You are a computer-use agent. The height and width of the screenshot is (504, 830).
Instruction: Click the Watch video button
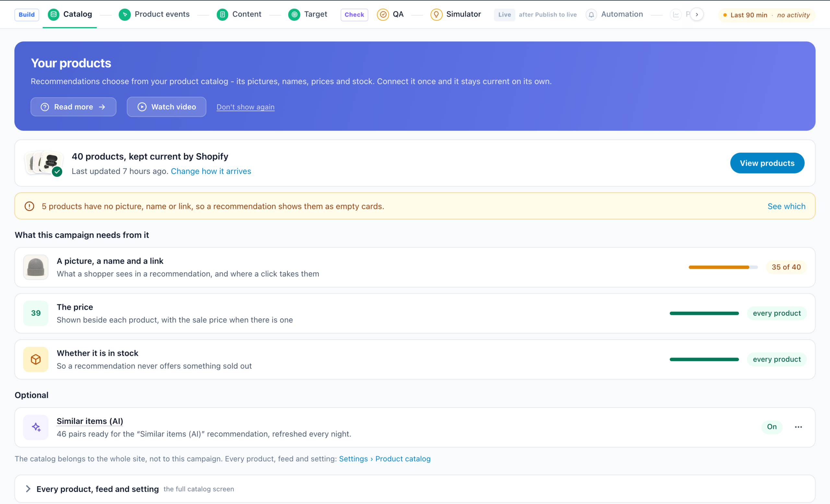pyautogui.click(x=166, y=107)
